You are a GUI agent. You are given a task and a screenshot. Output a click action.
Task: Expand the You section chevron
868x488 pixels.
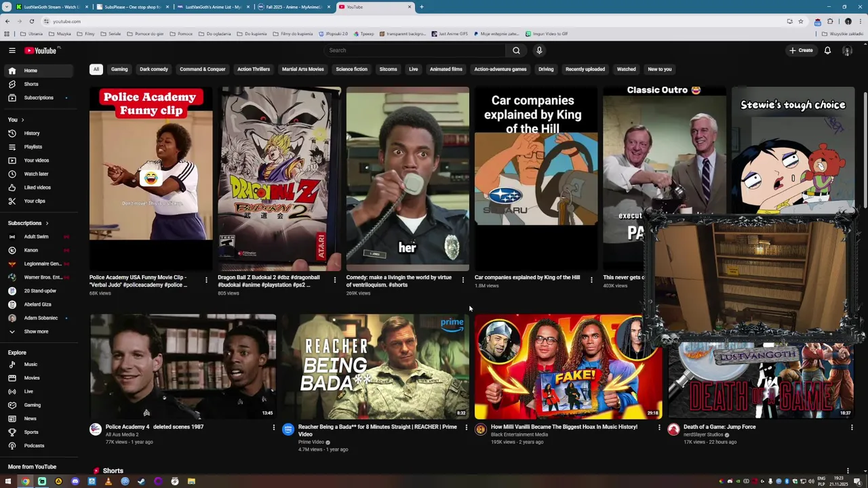pos(22,120)
